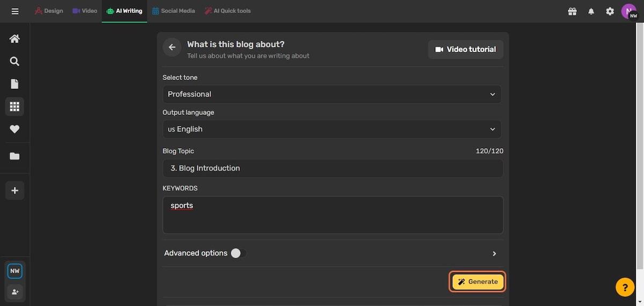Open the Output language dropdown
644x306 pixels.
pyautogui.click(x=332, y=129)
